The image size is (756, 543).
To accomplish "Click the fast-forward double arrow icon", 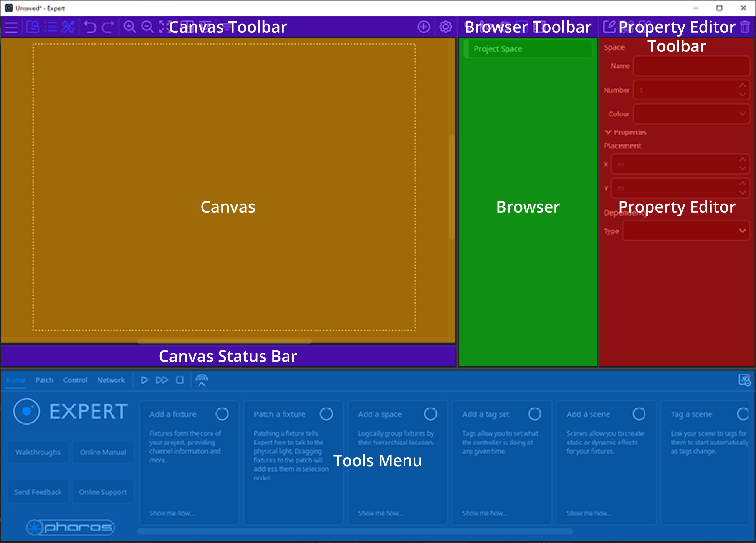I will [162, 380].
